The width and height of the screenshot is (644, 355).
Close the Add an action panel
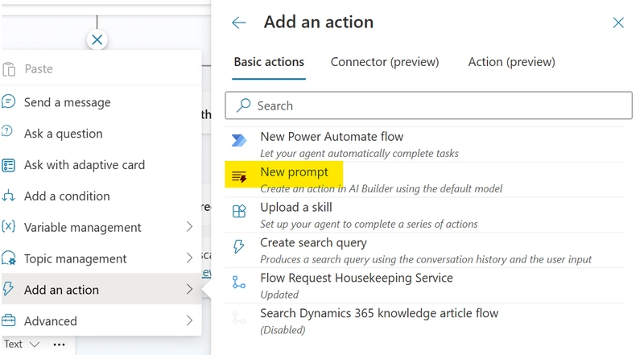point(618,23)
